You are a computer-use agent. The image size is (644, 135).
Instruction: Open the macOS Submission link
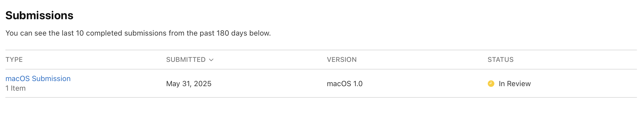38,79
